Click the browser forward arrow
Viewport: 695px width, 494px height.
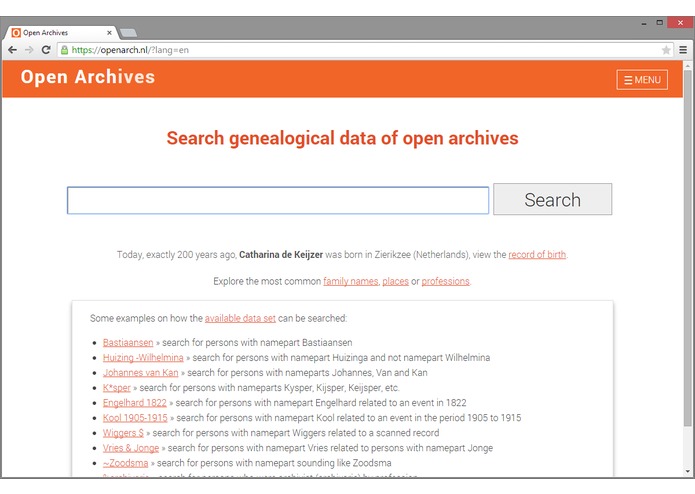[x=29, y=50]
